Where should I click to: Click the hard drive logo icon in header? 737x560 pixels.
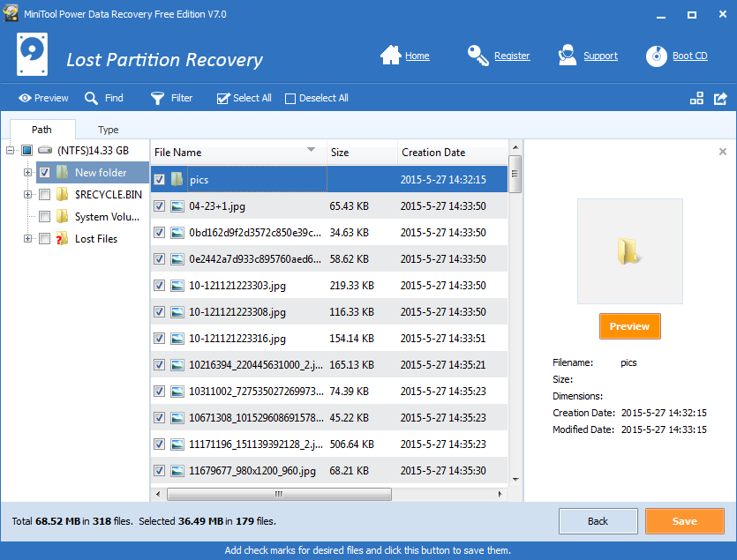point(32,54)
